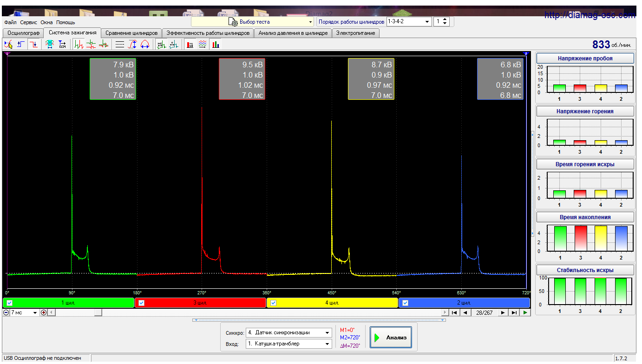Toggle the 2 цил. checkbox

[x=405, y=303]
